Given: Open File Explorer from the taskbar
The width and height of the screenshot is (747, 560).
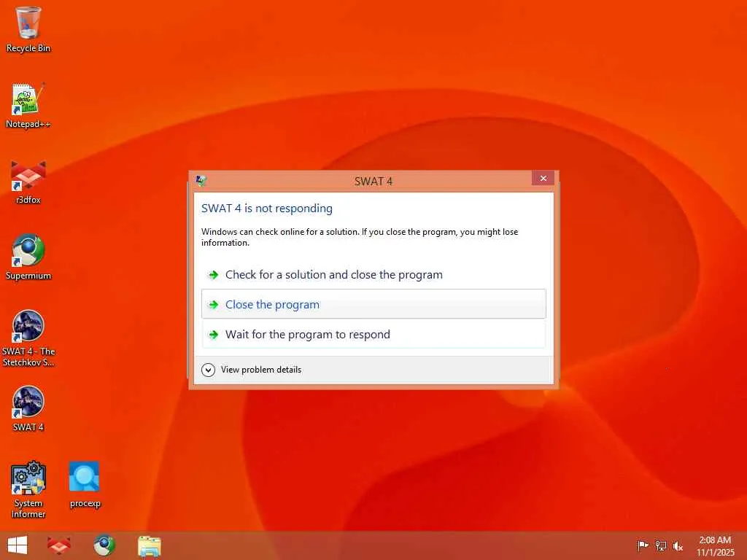Looking at the screenshot, I should (x=149, y=545).
